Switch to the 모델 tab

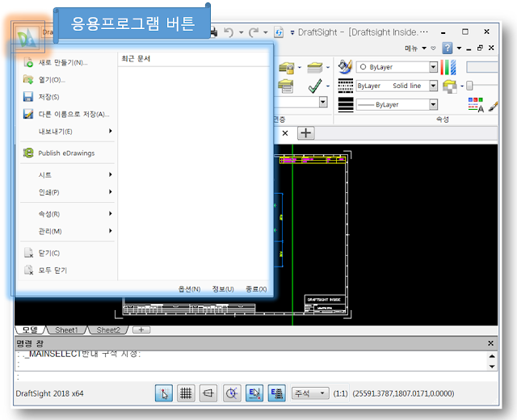[30, 330]
